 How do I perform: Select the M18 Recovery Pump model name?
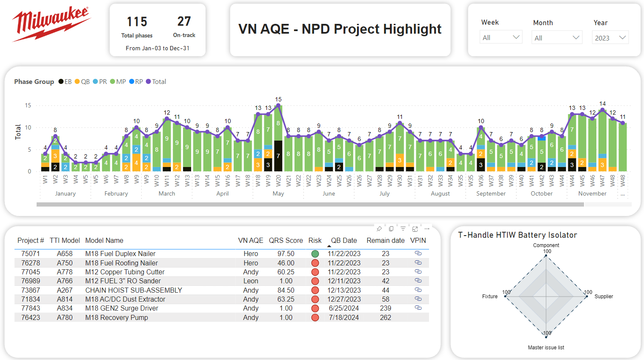point(117,317)
